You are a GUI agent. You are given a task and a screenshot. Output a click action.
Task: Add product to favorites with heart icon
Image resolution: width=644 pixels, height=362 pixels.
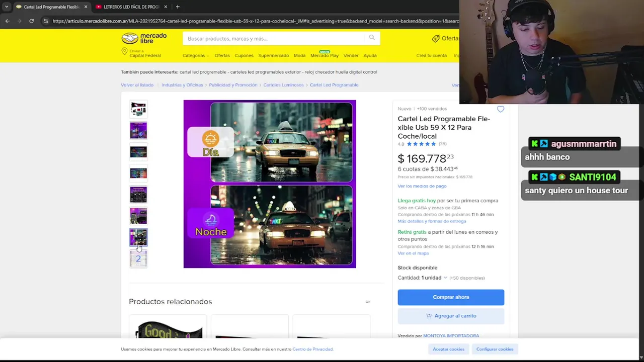(x=501, y=109)
